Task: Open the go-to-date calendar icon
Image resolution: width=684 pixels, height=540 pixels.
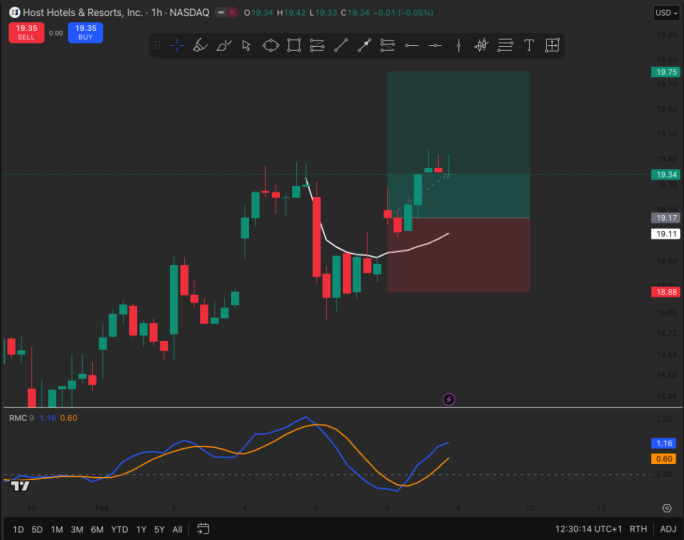Action: point(203,529)
